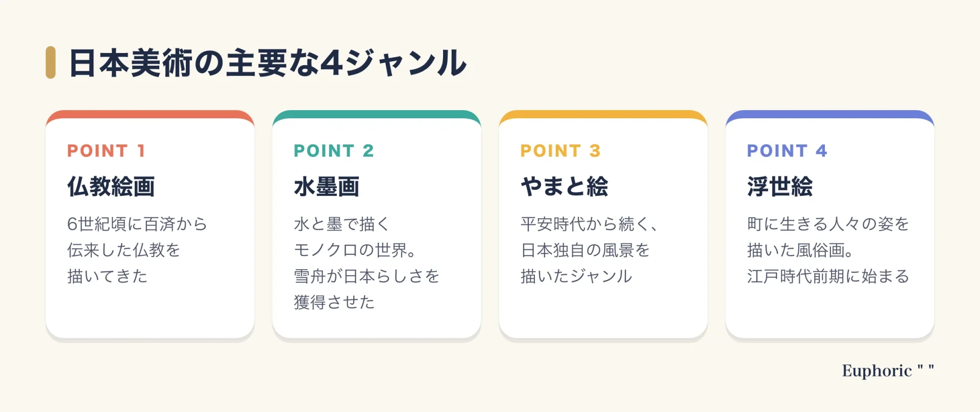Viewport: 980px width, 412px height.
Task: Click the text モノクロの世界。
Action: 355,250
